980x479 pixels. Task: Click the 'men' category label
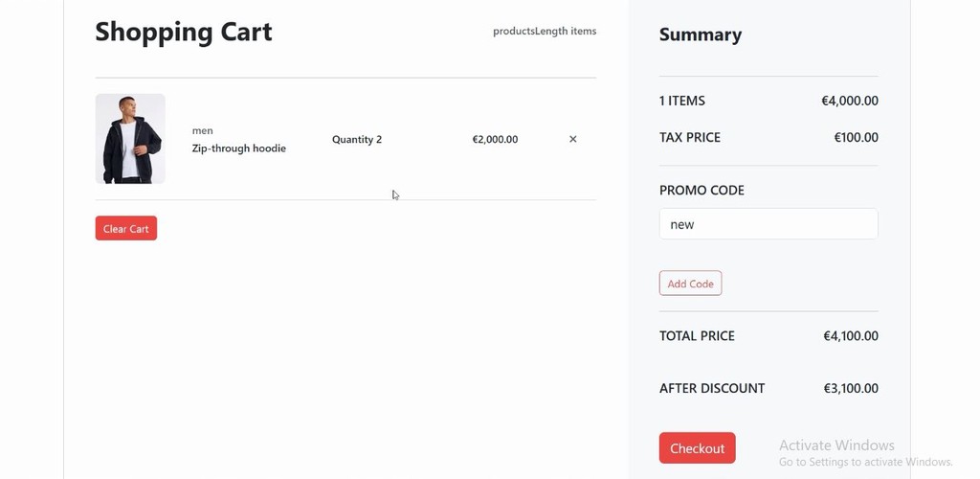pos(203,130)
